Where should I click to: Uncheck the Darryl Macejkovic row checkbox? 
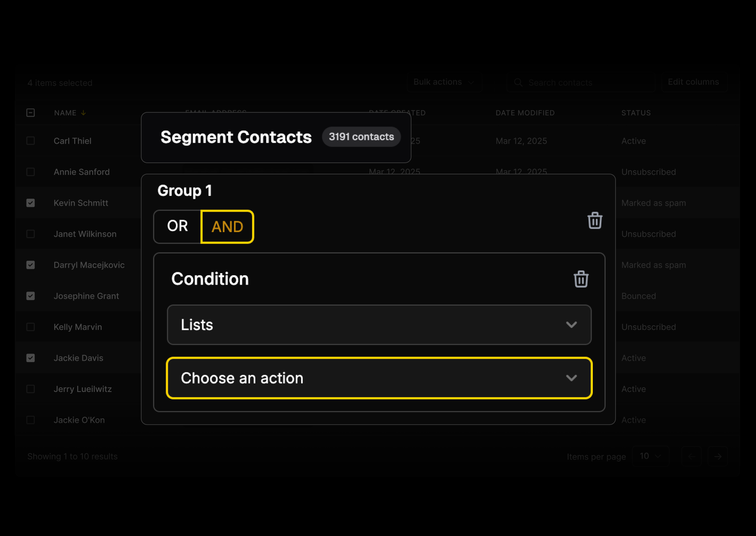click(31, 265)
